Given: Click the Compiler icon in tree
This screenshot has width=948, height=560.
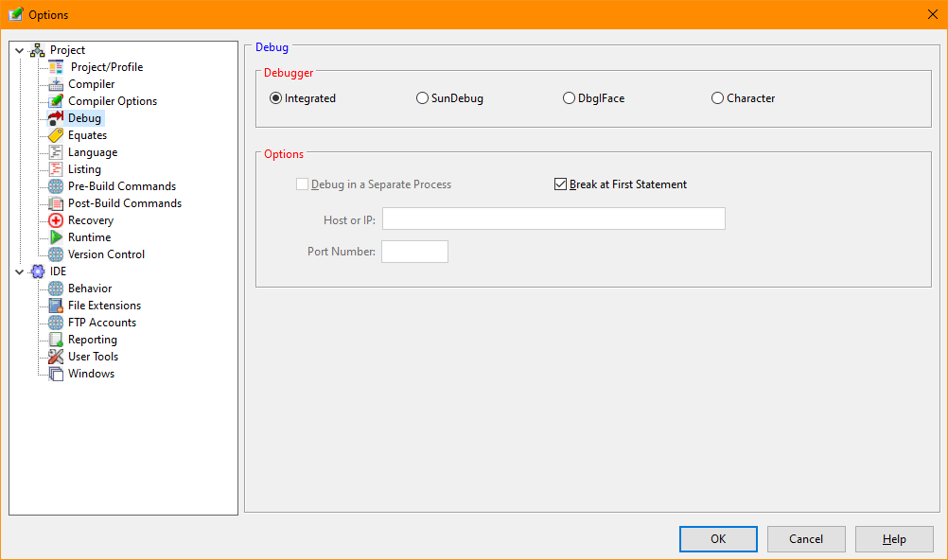Looking at the screenshot, I should pyautogui.click(x=56, y=84).
